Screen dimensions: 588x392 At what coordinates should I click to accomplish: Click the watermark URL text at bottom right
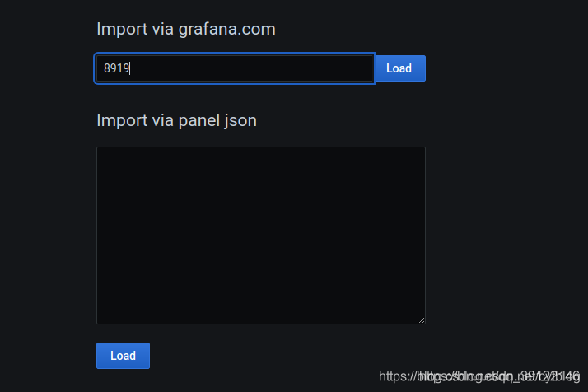click(x=479, y=376)
